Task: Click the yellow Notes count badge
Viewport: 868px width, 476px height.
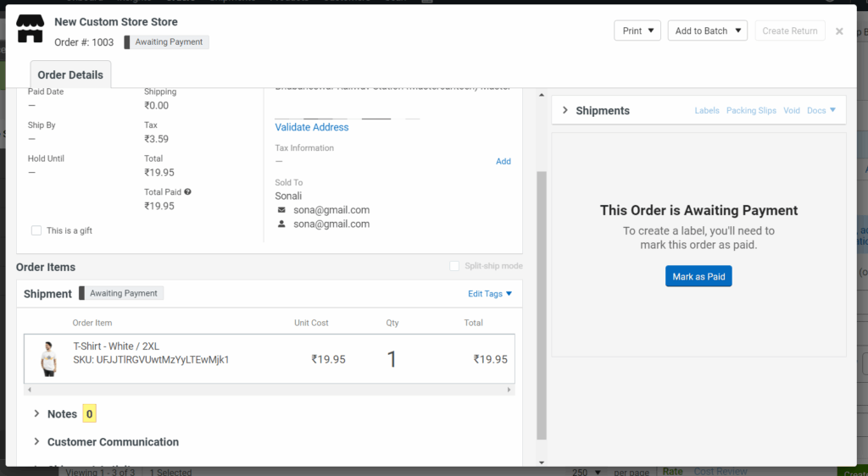Action: point(89,414)
